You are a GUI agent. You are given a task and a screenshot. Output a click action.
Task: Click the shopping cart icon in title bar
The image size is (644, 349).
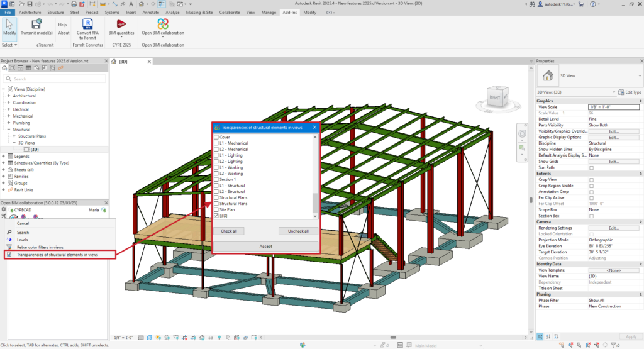(x=581, y=4)
